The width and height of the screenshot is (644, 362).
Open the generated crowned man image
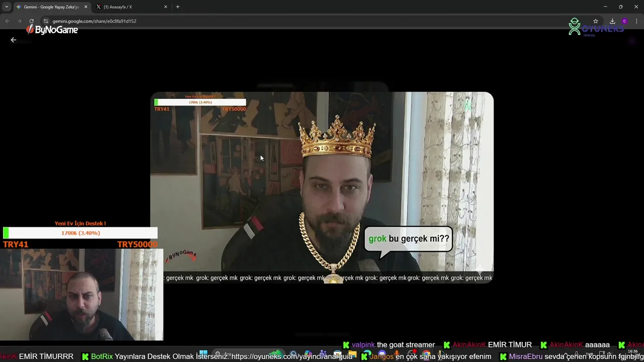(x=322, y=188)
